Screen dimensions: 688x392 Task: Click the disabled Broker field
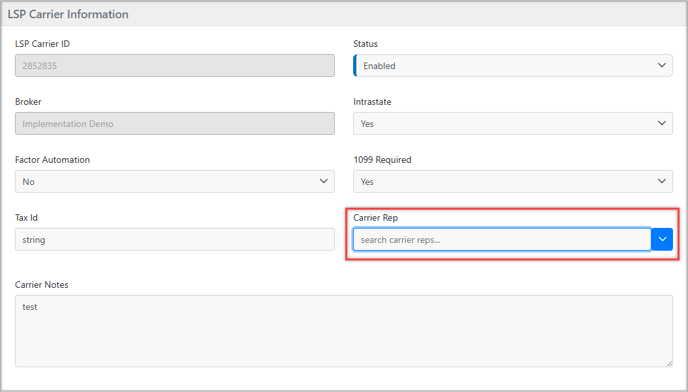[175, 123]
